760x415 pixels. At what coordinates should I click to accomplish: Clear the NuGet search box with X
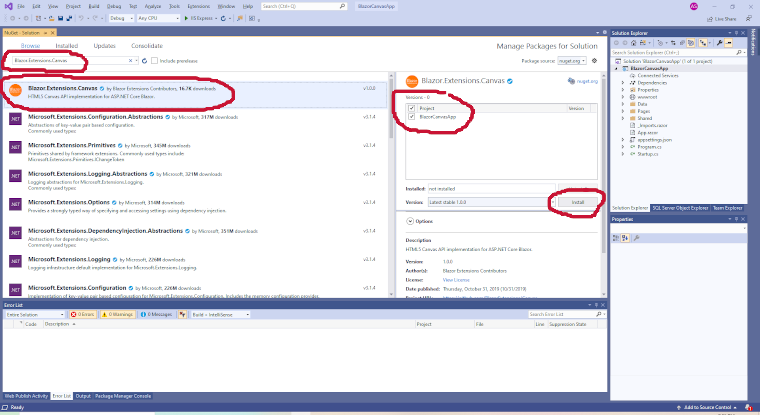pos(130,61)
